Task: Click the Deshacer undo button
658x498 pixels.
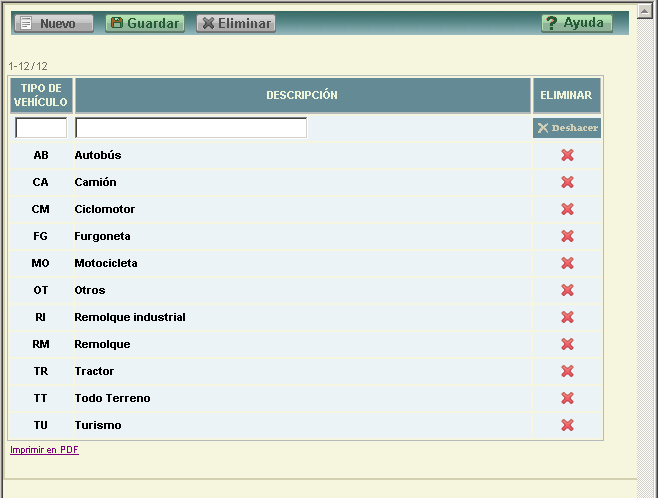Action: [567, 128]
